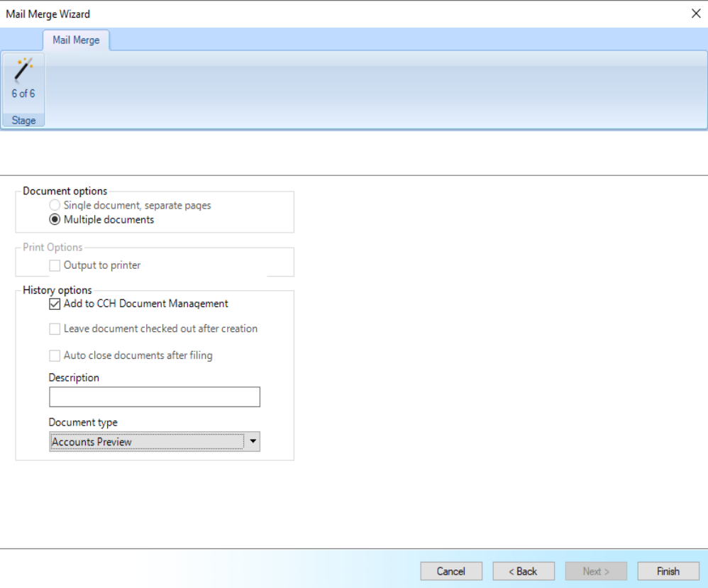The height and width of the screenshot is (588, 708).
Task: Focus the Description text field
Action: 155,397
